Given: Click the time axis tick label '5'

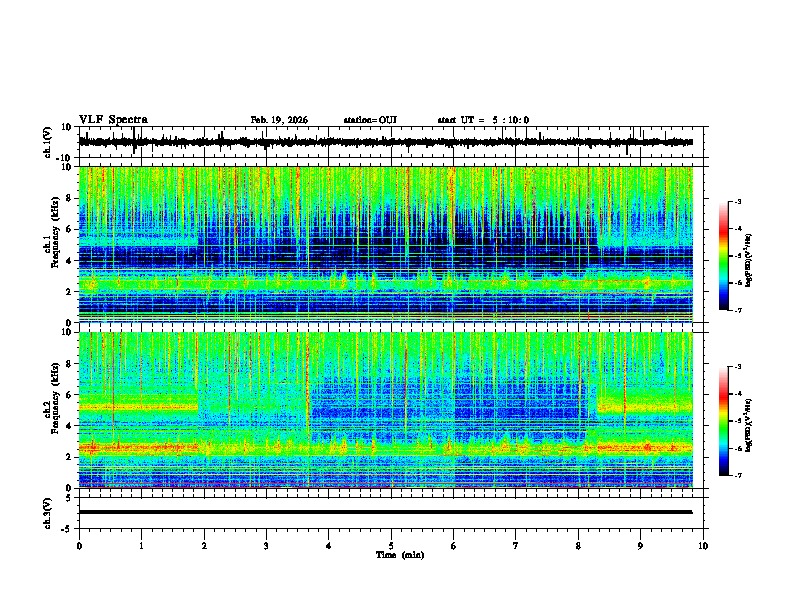Looking at the screenshot, I should point(391,546).
